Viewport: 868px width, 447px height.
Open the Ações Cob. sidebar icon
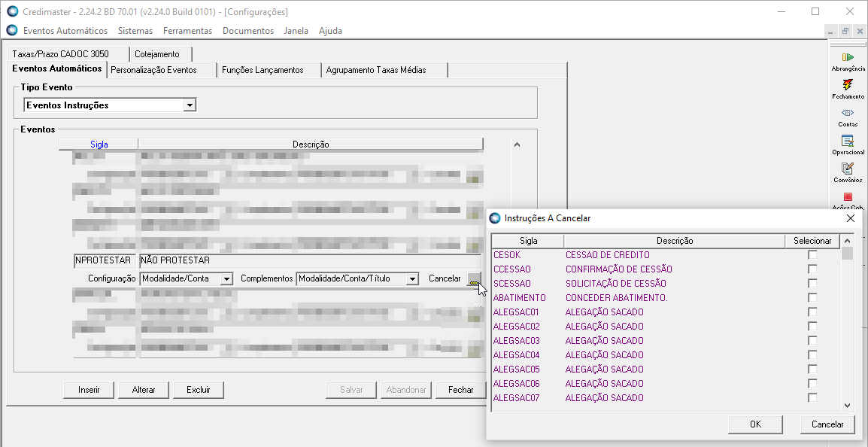click(848, 200)
